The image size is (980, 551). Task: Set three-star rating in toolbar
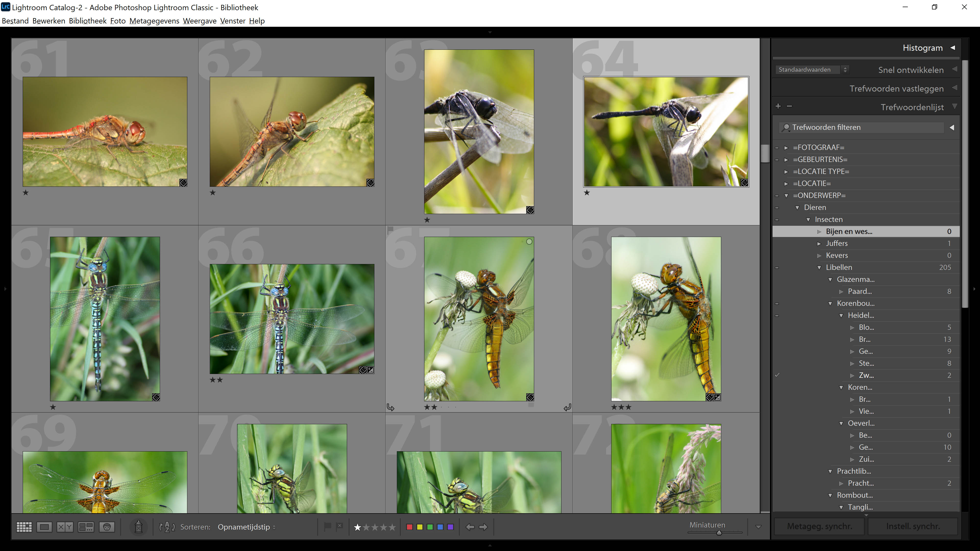pyautogui.click(x=375, y=528)
